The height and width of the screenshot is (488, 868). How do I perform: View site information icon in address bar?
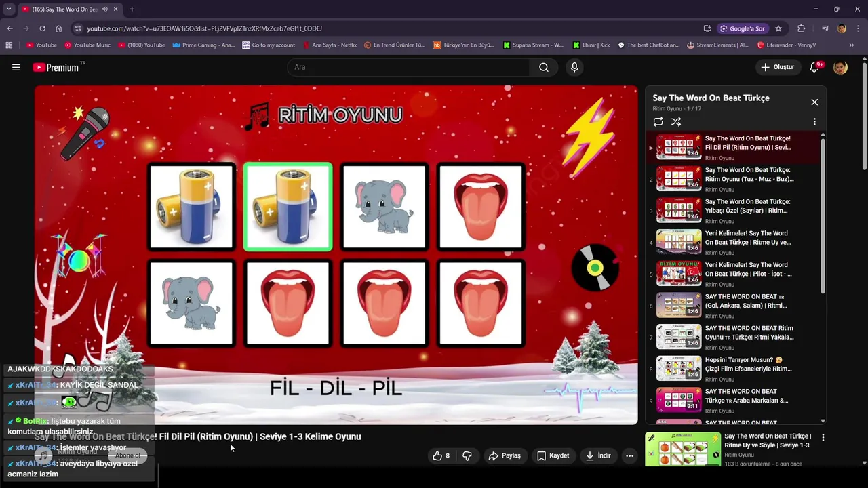78,28
